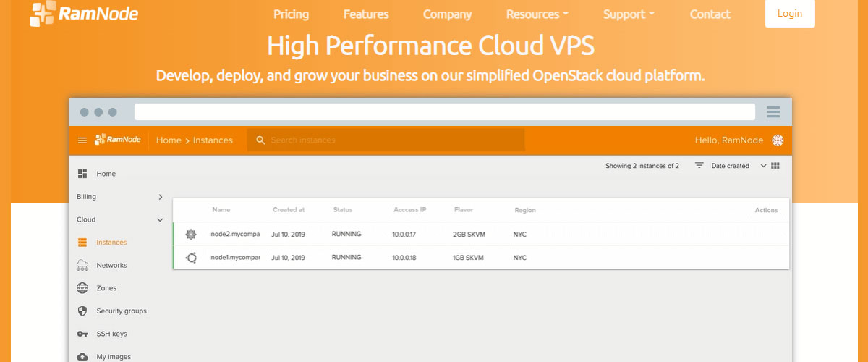The width and height of the screenshot is (868, 362).
Task: Click the Ubuntu icon for node1
Action: click(x=191, y=258)
